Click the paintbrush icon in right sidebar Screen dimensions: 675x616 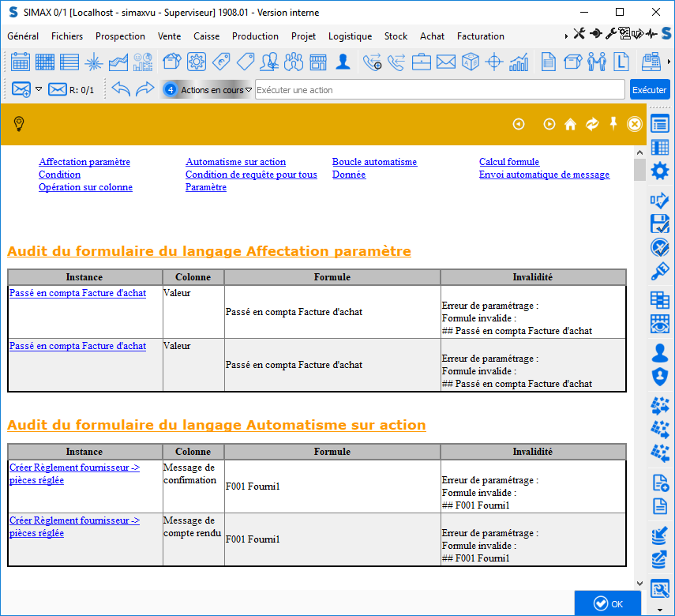(x=659, y=272)
